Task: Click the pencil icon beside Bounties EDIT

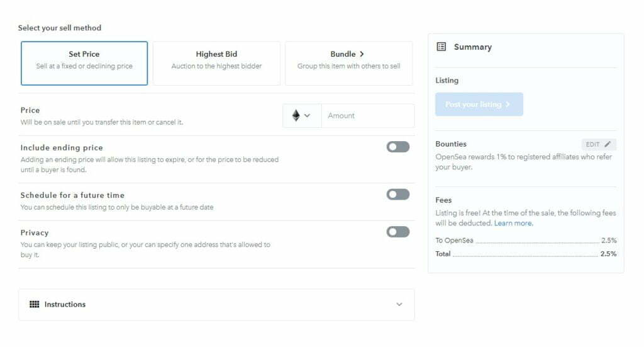Action: click(608, 144)
